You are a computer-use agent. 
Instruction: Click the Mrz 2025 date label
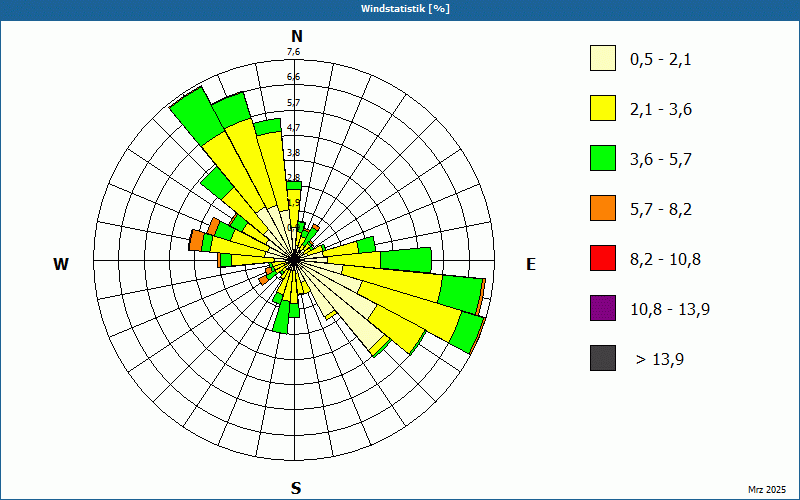(767, 489)
